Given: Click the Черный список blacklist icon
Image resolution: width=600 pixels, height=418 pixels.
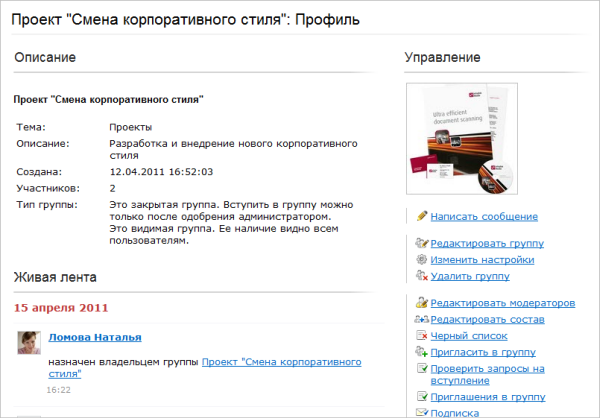Looking at the screenshot, I should (421, 335).
